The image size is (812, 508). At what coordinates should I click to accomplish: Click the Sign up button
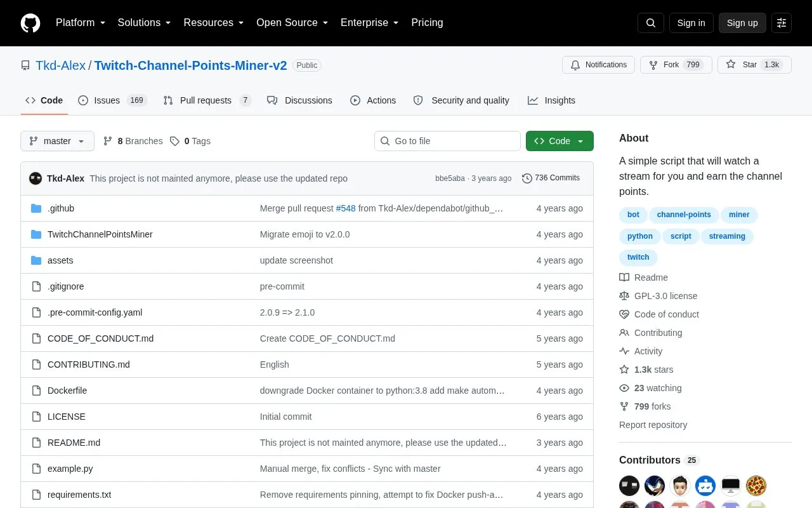[x=742, y=23]
